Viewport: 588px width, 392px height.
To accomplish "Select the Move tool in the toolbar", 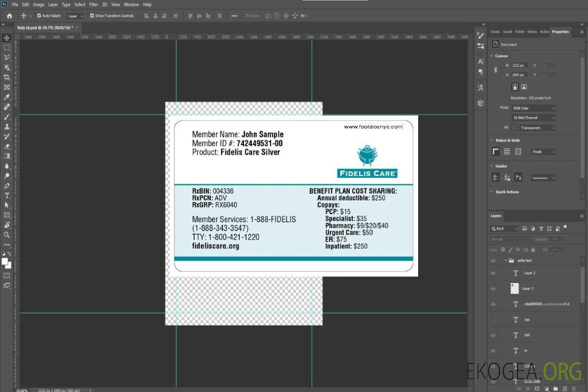I will coord(7,38).
